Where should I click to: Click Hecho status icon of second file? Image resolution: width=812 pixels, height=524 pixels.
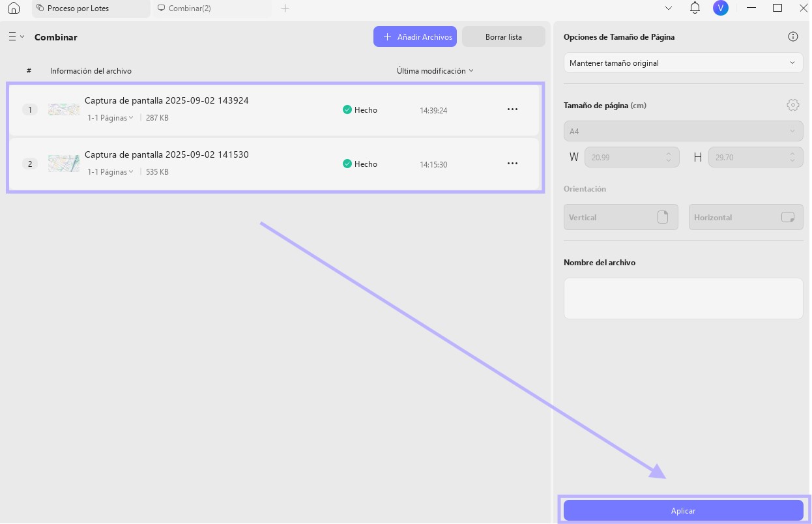[x=347, y=164]
